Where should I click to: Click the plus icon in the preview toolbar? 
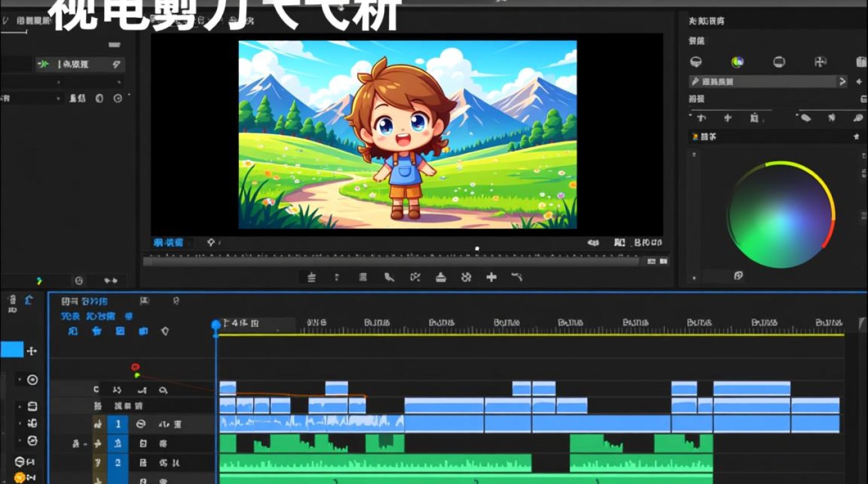coord(491,277)
